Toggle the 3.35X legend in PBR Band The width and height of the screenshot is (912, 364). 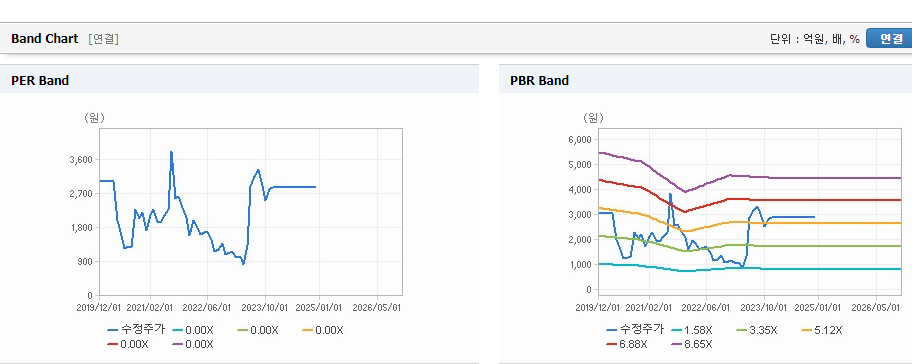(x=757, y=330)
